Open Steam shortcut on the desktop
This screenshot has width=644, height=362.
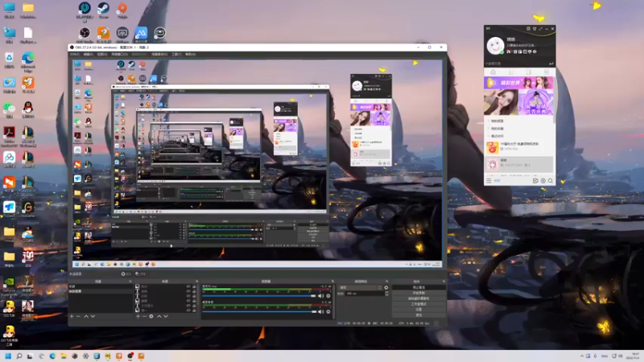103,10
